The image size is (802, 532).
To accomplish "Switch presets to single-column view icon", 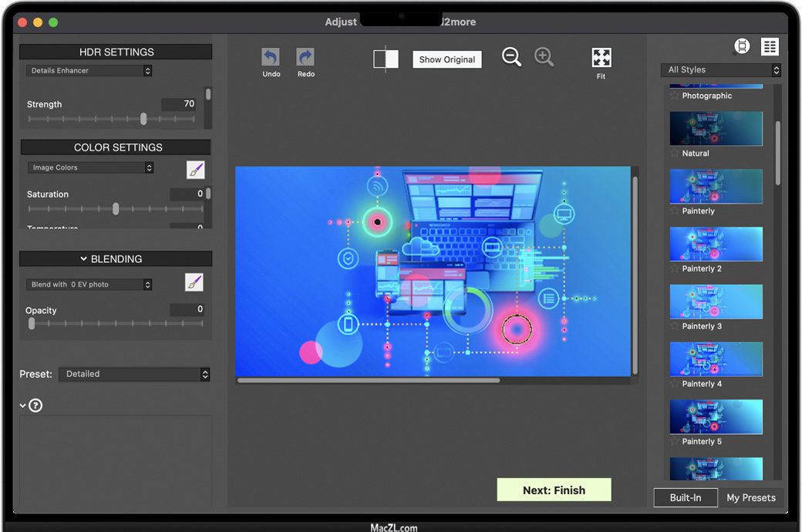I will pos(742,46).
